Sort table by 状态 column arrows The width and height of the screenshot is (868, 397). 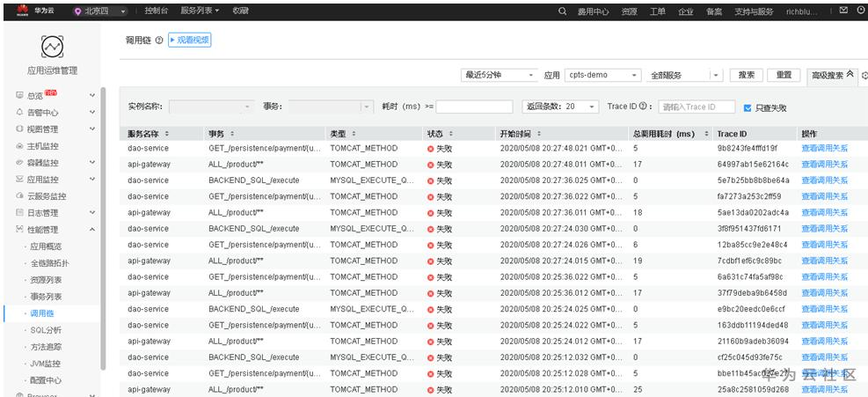(450, 134)
